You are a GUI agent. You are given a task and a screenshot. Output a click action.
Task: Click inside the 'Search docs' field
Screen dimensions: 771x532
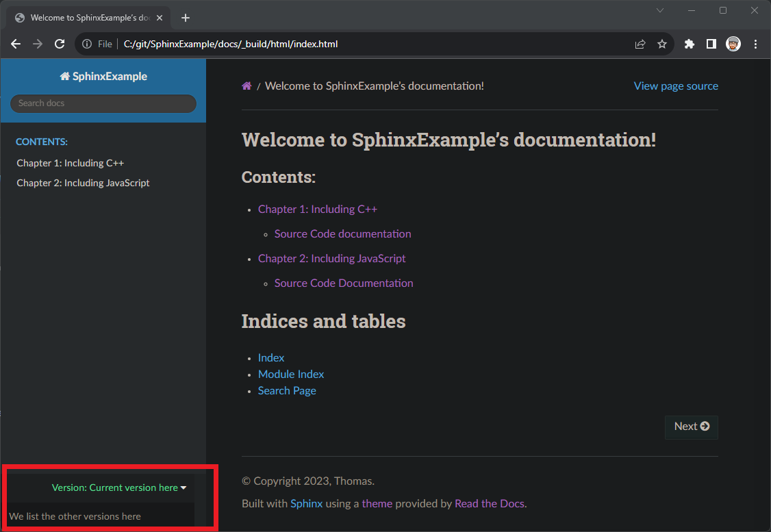pyautogui.click(x=103, y=103)
